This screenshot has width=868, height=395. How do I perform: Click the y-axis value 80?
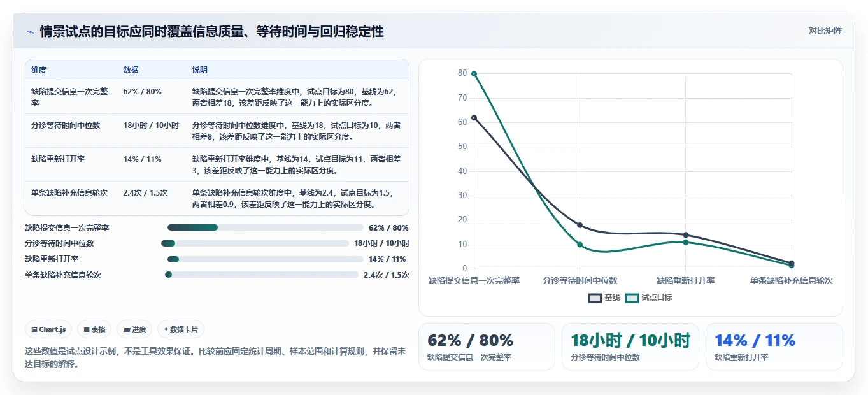click(x=462, y=73)
